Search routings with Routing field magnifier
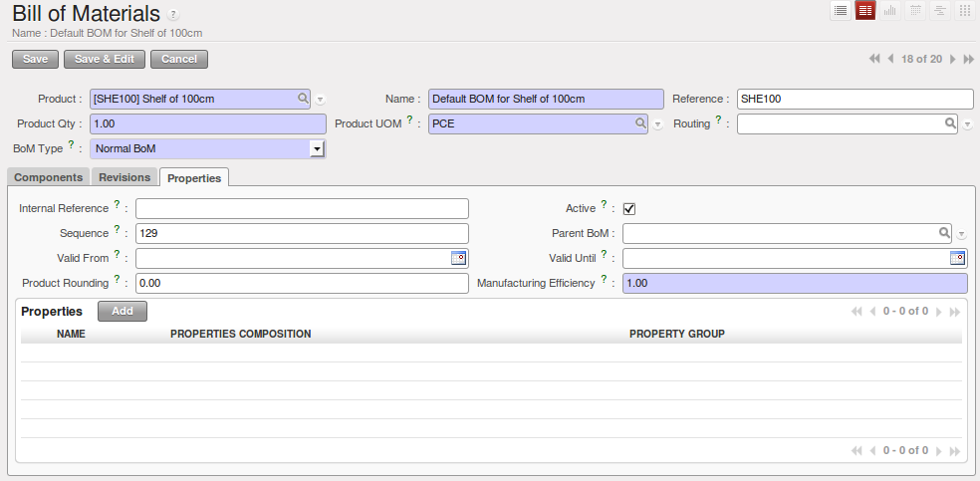The width and height of the screenshot is (980, 481). (950, 123)
